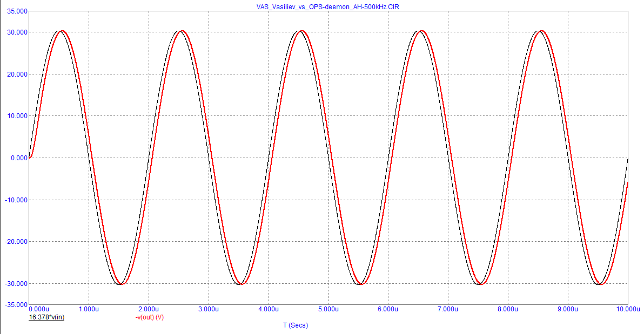Click the plot title VAS_Vasiliev_vs_OPS-deemon_AH-500kHz.CIR

(x=328, y=7)
